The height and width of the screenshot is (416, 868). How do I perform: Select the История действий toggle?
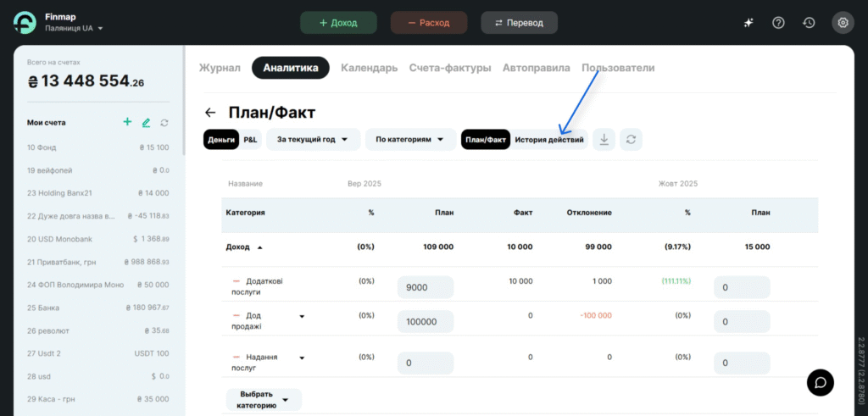tap(549, 140)
